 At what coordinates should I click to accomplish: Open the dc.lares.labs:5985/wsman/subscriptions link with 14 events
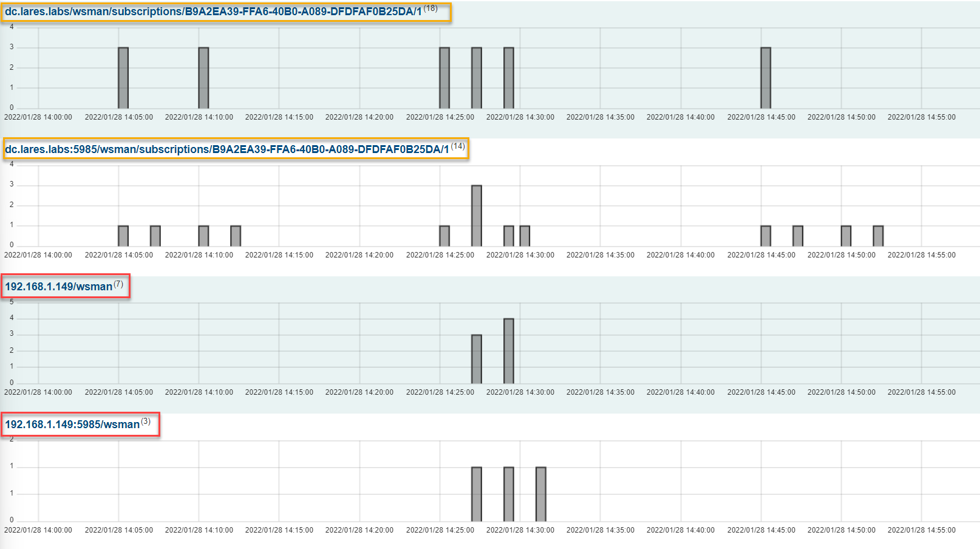coord(226,149)
